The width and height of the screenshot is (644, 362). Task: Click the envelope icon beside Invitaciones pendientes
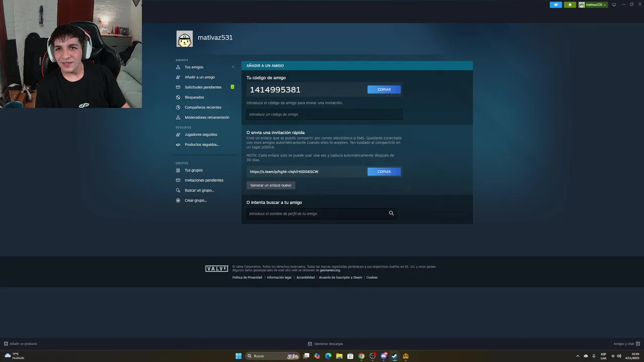click(178, 180)
